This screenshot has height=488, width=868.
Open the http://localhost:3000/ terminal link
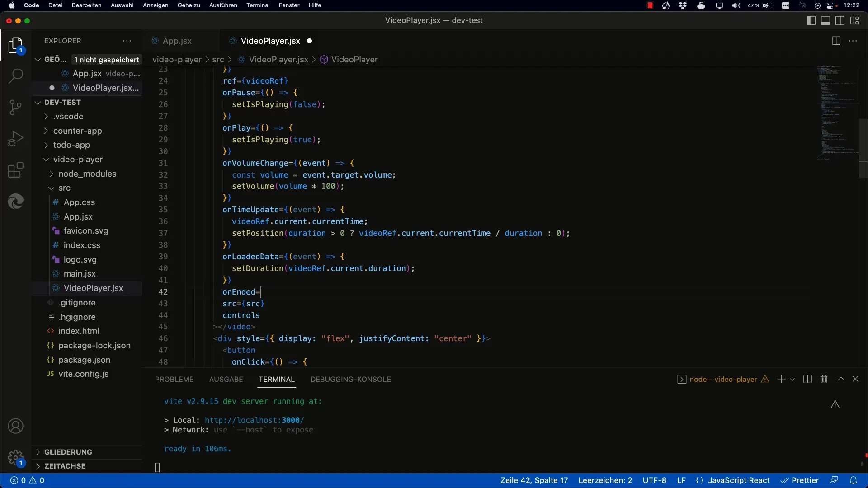254,420
